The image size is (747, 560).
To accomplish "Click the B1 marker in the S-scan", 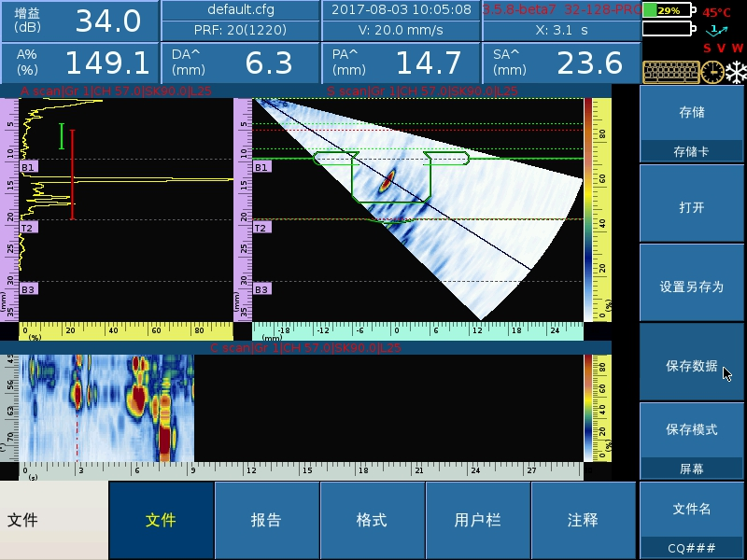I will point(262,167).
